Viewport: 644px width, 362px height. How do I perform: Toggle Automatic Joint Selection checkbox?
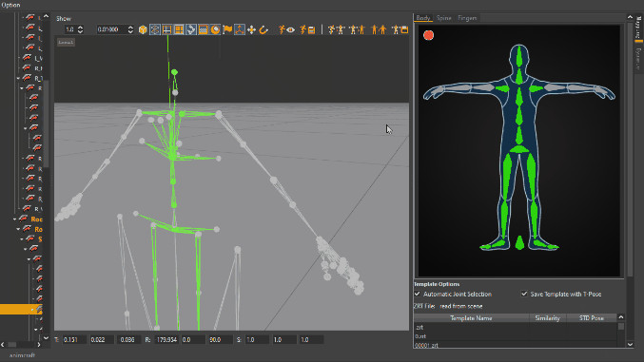tap(418, 294)
